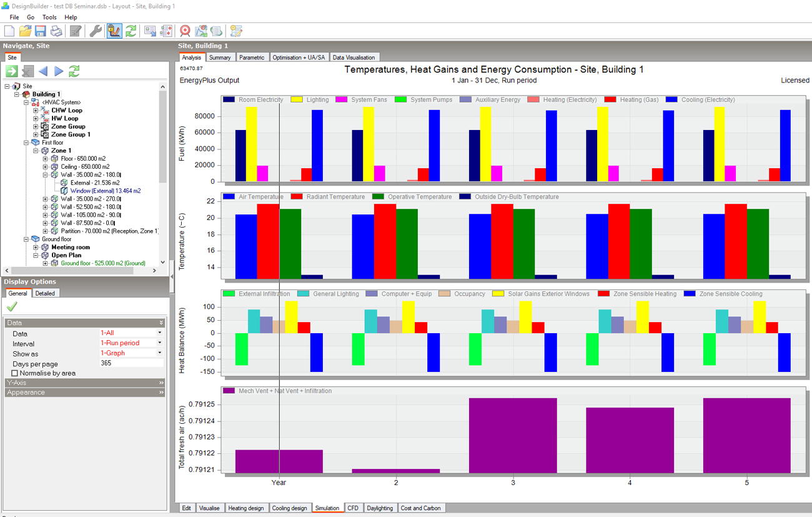Toggle the locked chart results icon
This screenshot has height=517, width=812.
(x=114, y=31)
